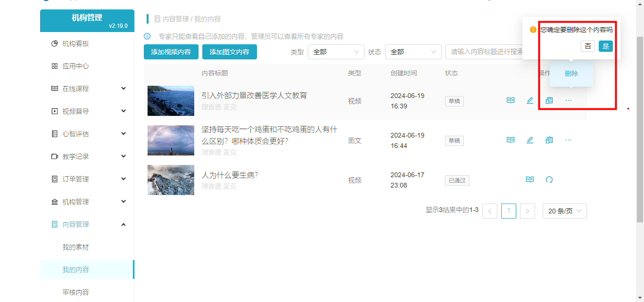Click the 机构看板 pie chart icon
Viewport: 644px width, 302px height.
(55, 44)
